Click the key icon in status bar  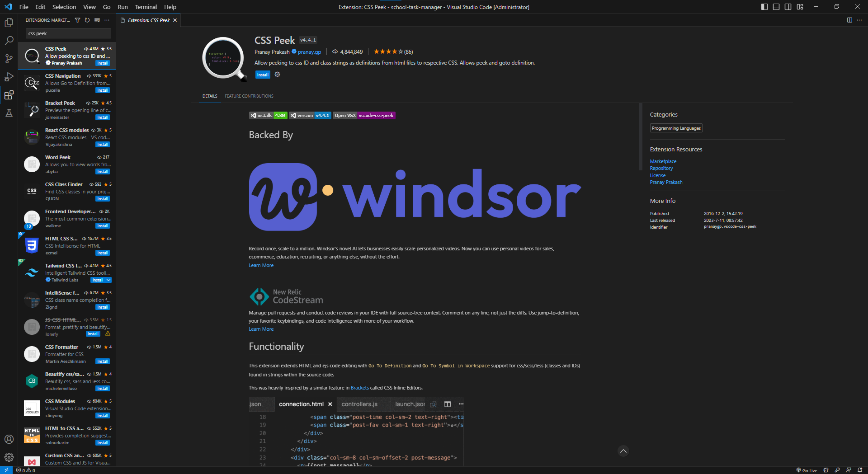coord(837,470)
